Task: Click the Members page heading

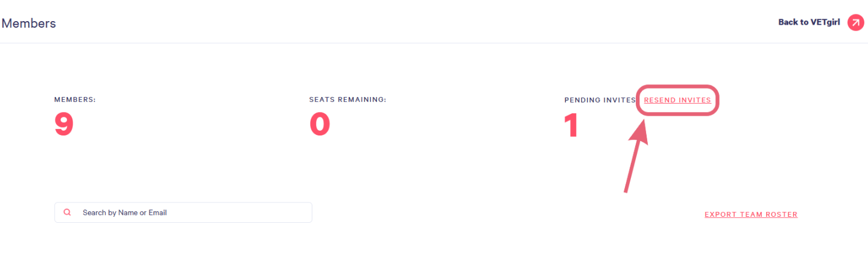Action: click(28, 23)
